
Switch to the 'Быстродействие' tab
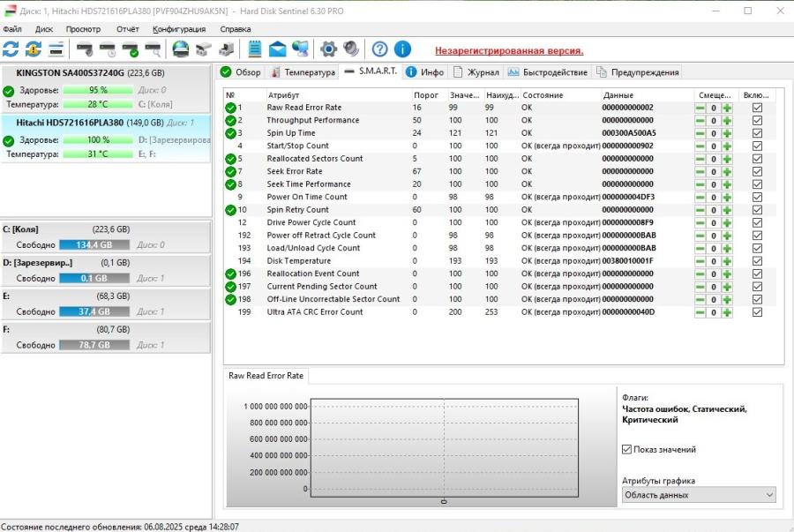548,72
